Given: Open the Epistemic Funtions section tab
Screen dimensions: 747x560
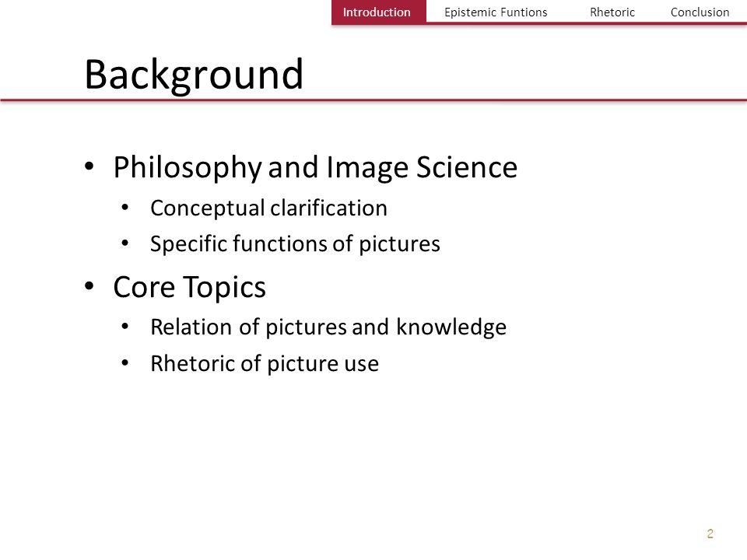Looking at the screenshot, I should click(496, 12).
